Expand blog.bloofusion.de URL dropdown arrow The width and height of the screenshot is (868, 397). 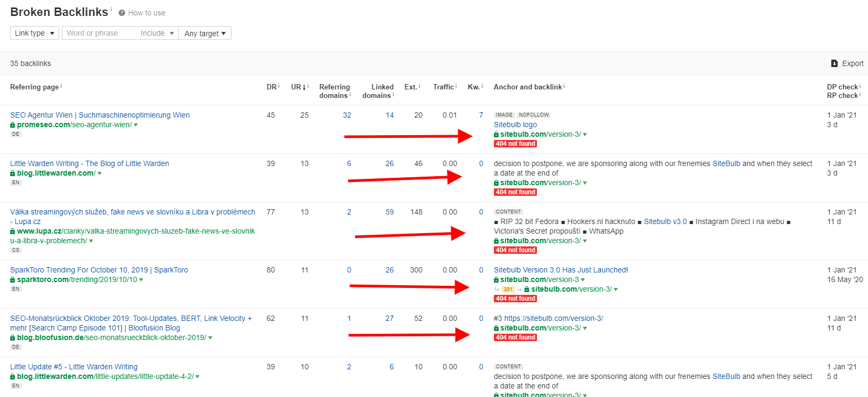[210, 338]
